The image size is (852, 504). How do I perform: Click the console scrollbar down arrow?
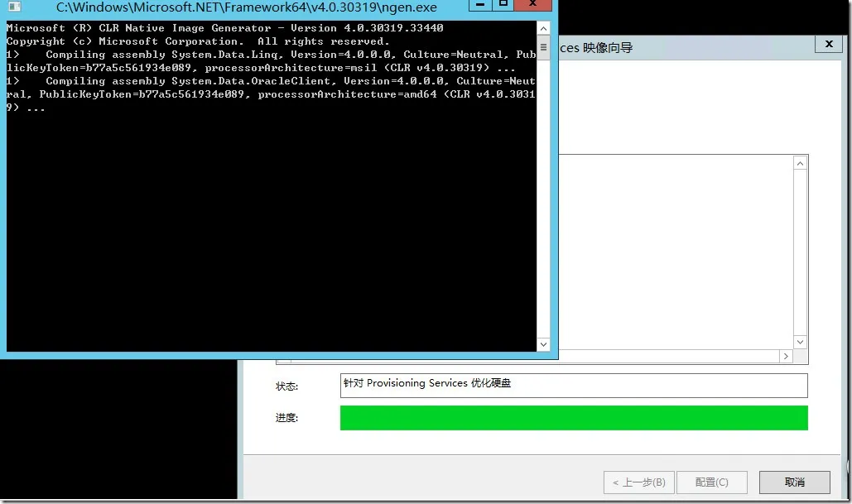[x=544, y=343]
